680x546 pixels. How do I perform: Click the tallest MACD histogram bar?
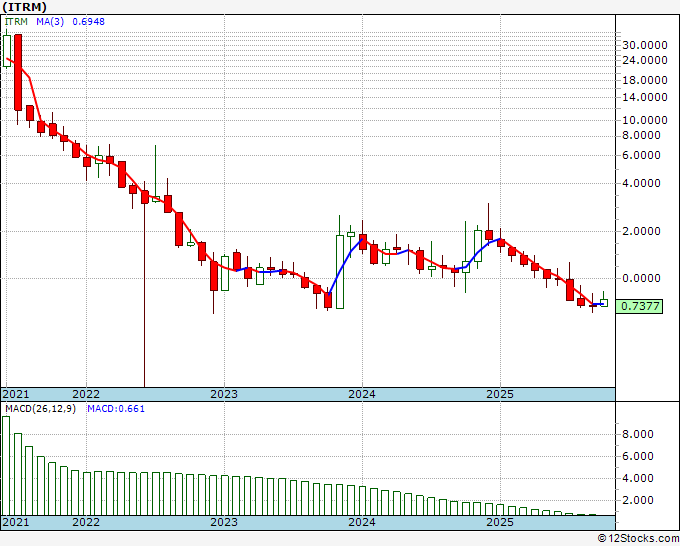[6, 465]
